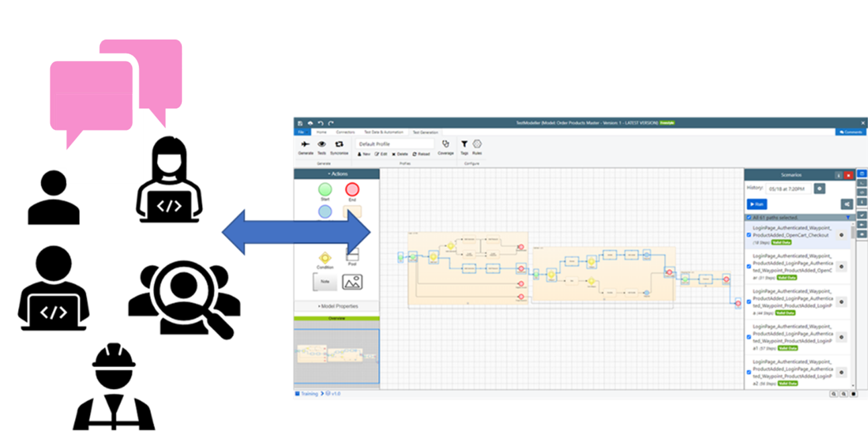The image size is (868, 446).
Task: Switch to the Connectors tab
Action: pos(345,132)
